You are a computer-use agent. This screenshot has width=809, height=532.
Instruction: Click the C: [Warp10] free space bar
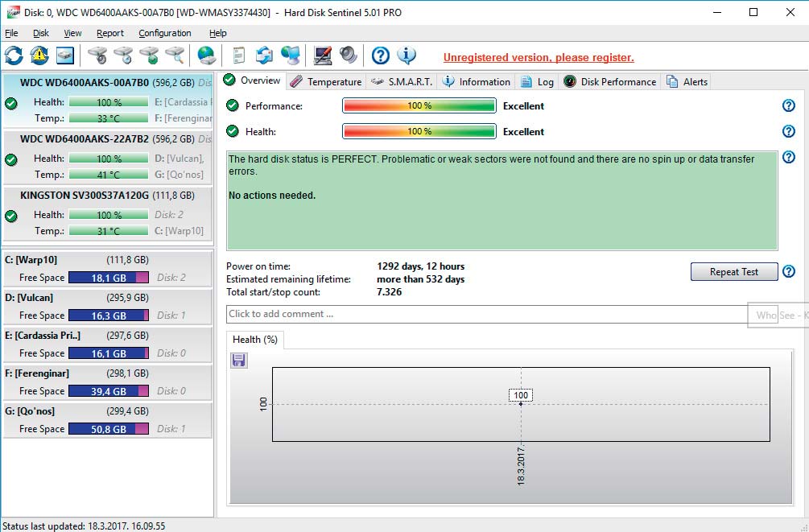tap(109, 278)
